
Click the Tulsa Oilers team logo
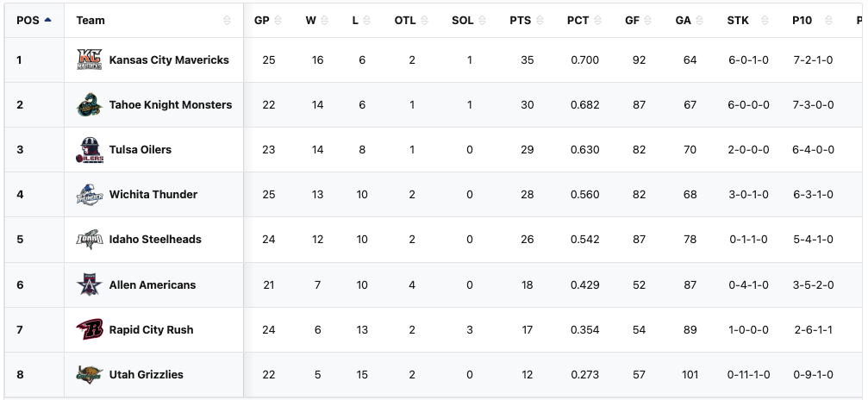pyautogui.click(x=89, y=150)
